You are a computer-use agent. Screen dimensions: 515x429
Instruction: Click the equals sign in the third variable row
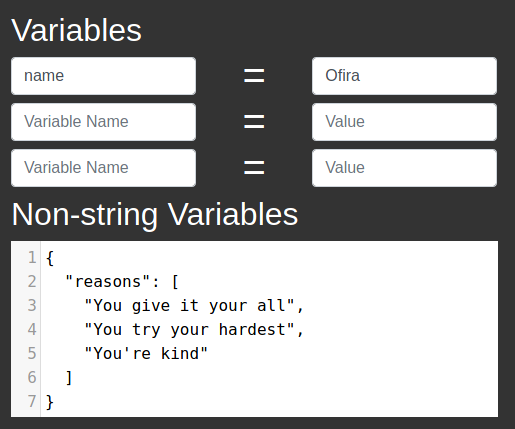coord(254,168)
